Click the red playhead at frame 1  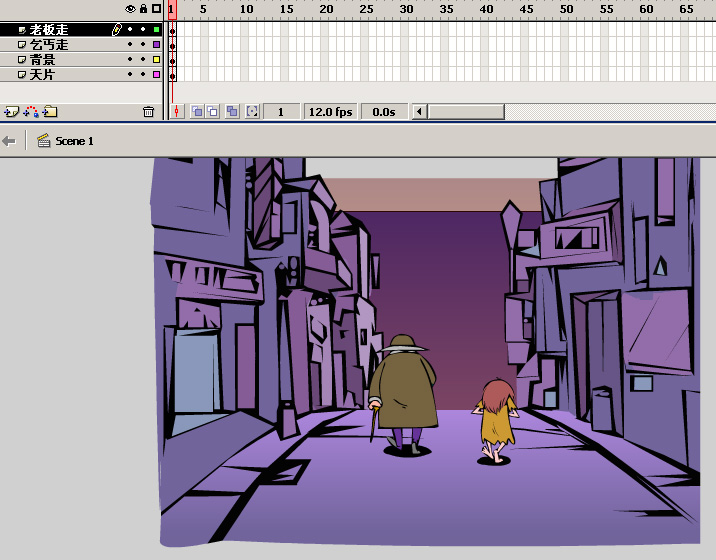[172, 10]
